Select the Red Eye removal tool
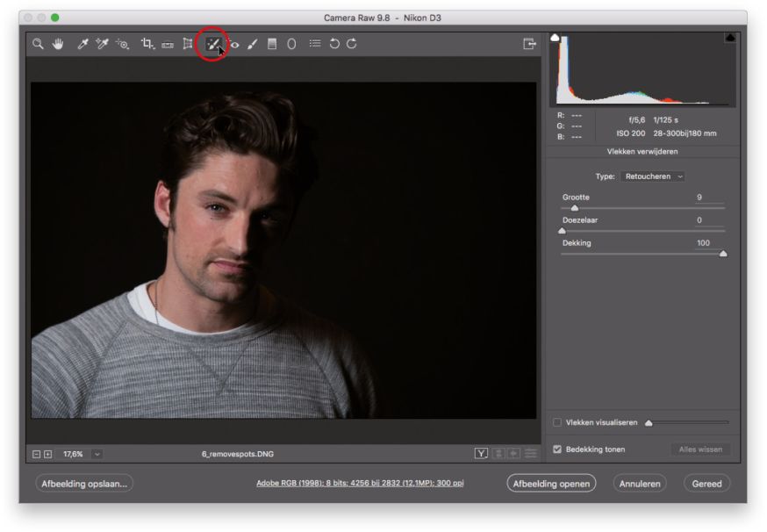Screen dimensions: 767x532 (x=233, y=44)
